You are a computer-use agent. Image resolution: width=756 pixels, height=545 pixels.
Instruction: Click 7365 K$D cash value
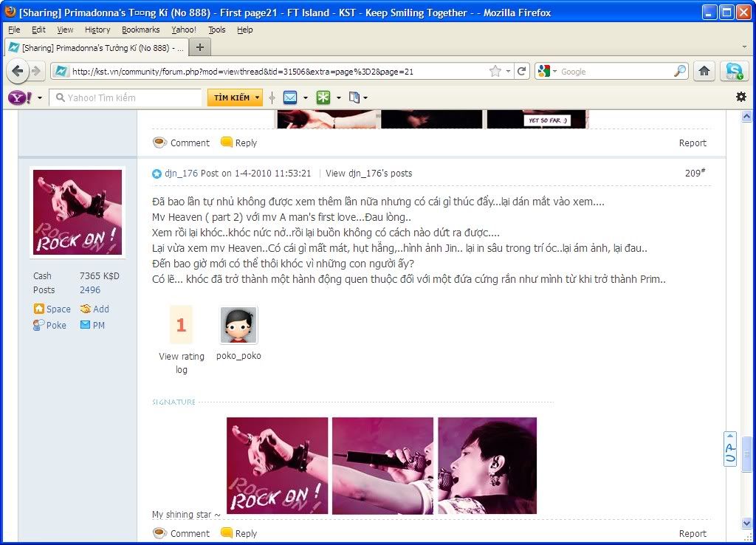100,276
